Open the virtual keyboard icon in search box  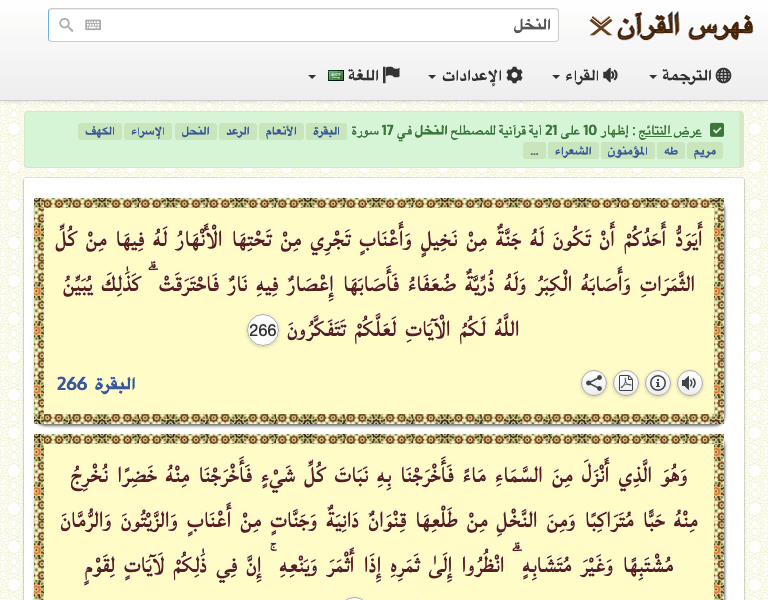click(x=93, y=25)
